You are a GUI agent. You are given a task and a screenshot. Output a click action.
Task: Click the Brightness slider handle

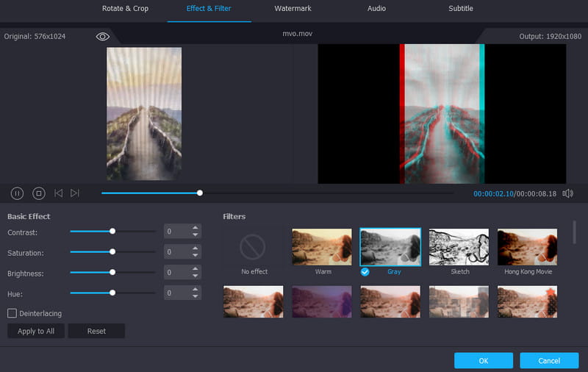point(112,272)
